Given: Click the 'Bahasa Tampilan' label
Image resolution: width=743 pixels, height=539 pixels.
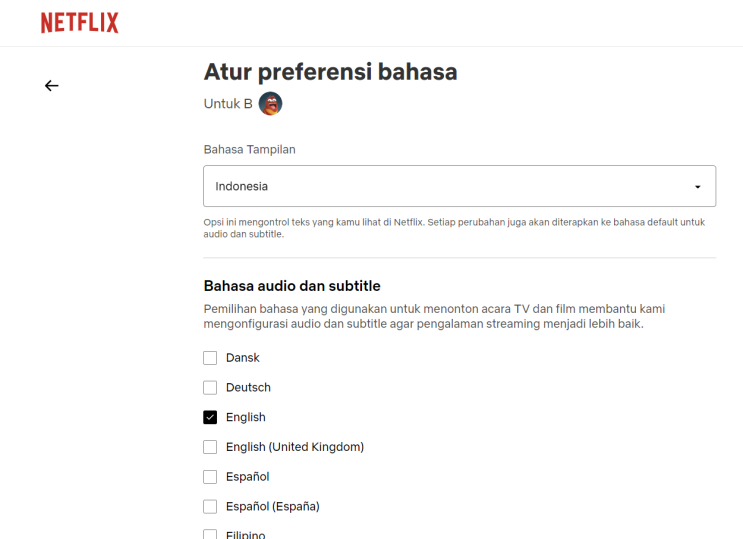Looking at the screenshot, I should click(x=250, y=149).
